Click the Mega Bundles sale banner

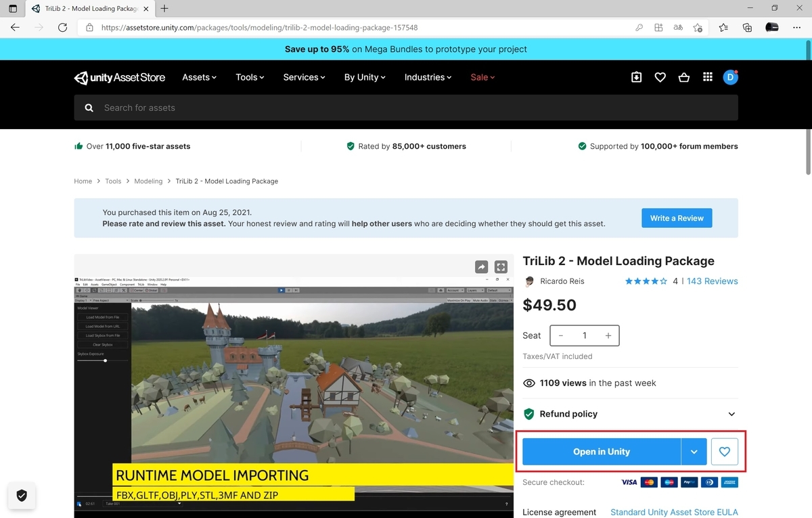coord(405,49)
